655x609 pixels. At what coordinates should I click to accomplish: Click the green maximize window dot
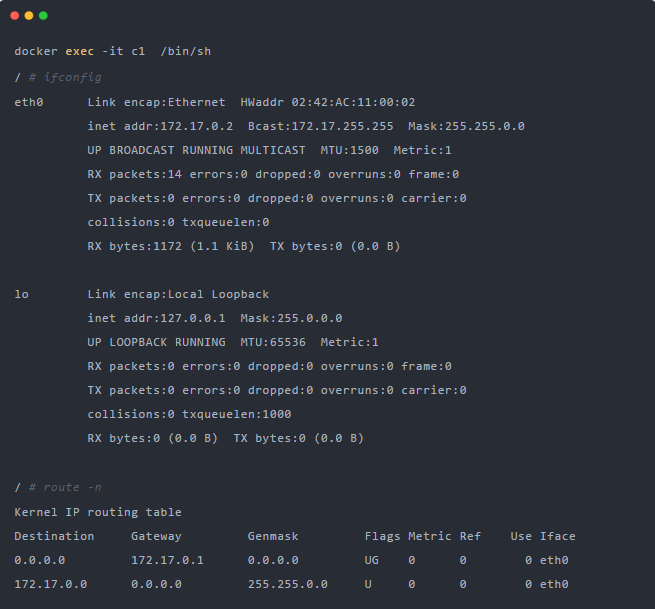pos(43,15)
